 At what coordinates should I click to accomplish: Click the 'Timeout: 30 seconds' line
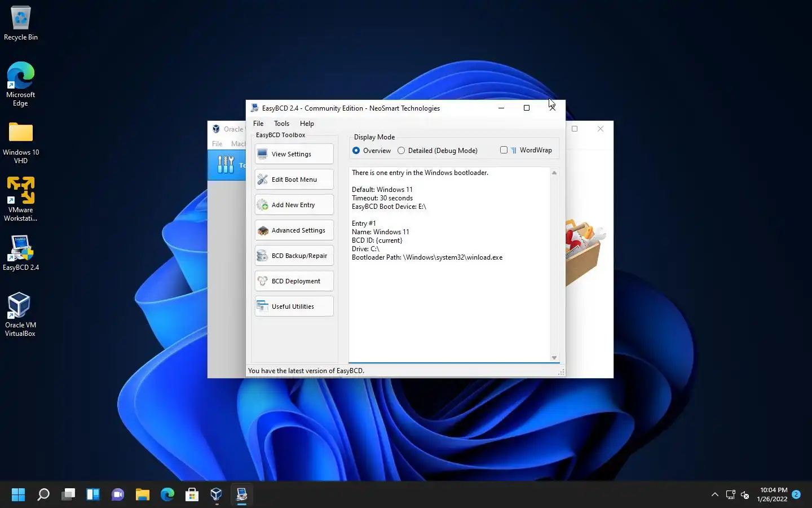point(382,198)
